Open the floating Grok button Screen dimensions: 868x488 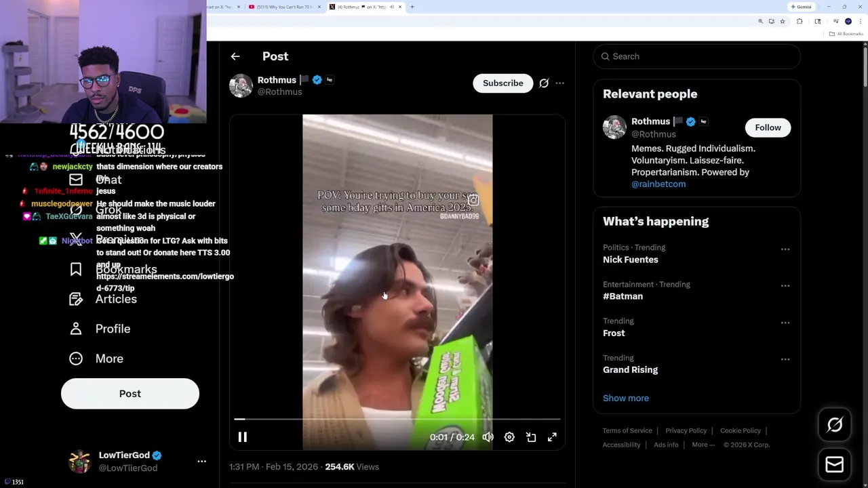[x=835, y=425]
